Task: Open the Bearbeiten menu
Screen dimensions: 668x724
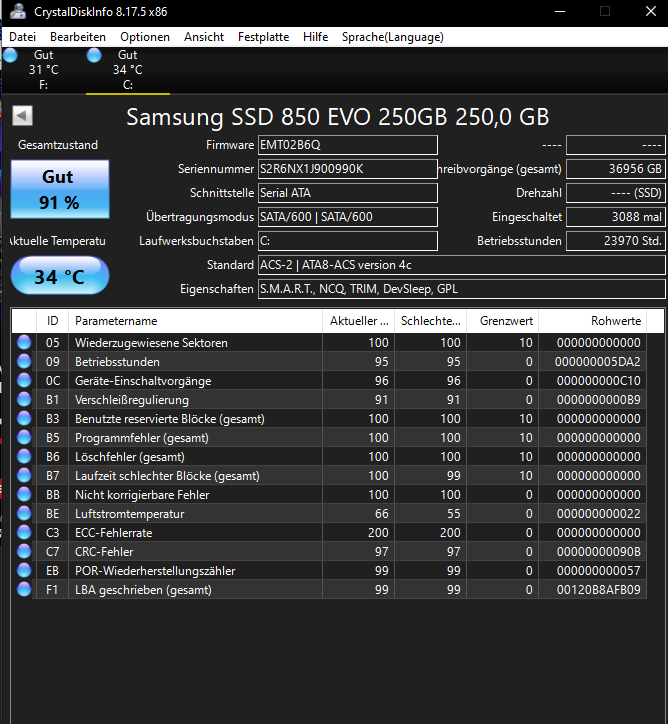Action: tap(78, 37)
